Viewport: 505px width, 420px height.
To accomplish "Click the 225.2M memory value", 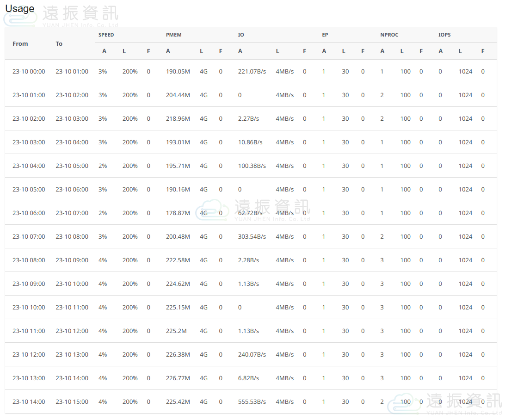I will point(176,331).
